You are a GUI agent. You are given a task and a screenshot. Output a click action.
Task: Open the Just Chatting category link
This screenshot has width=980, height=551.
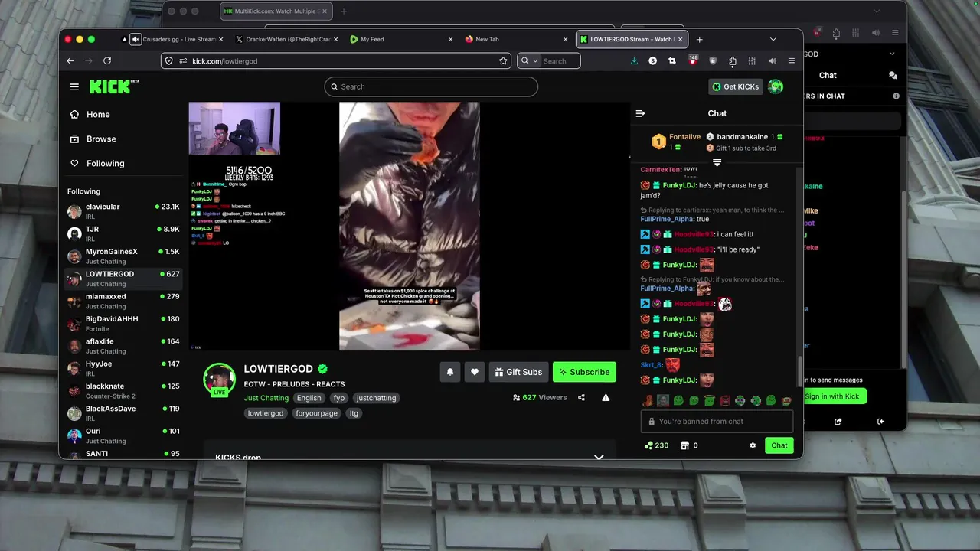click(266, 398)
